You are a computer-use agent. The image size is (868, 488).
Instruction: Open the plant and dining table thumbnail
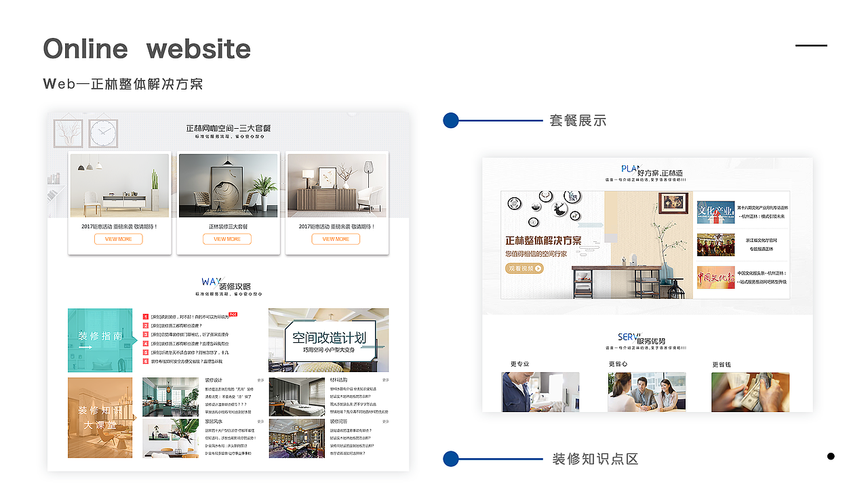(170, 438)
